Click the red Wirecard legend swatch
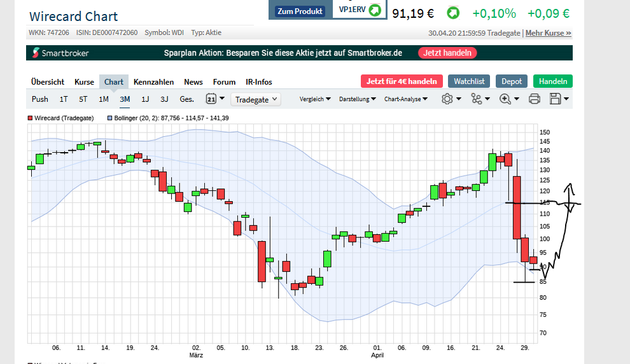 coord(30,118)
